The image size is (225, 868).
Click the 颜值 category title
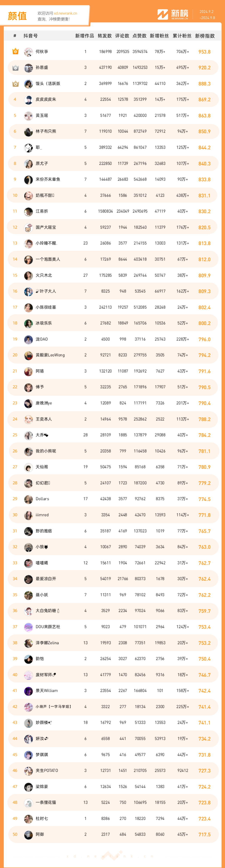point(17,16)
